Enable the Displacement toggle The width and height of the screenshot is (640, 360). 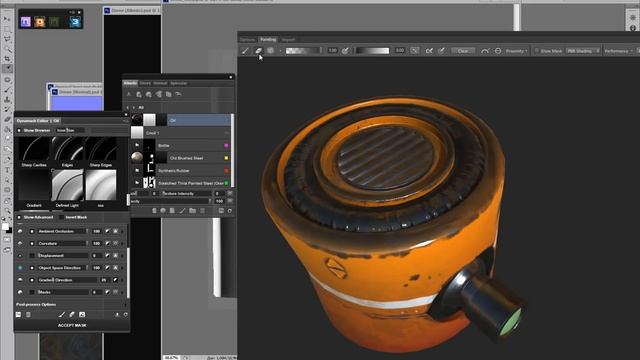pos(32,256)
